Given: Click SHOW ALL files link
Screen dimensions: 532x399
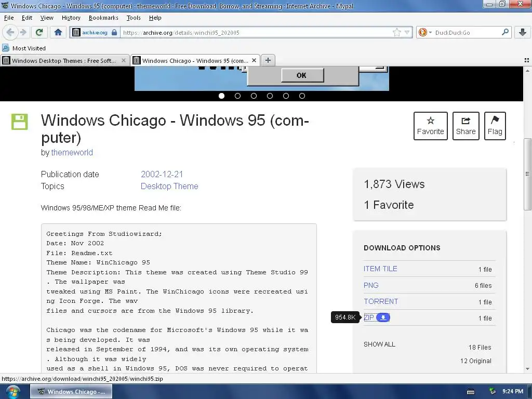Looking at the screenshot, I should (379, 344).
